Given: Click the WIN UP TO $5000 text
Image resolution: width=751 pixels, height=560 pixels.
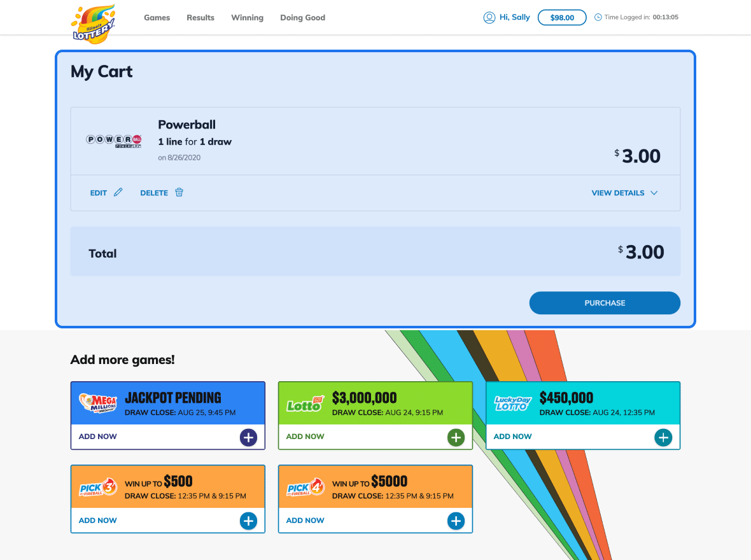Looking at the screenshot, I should tap(370, 482).
